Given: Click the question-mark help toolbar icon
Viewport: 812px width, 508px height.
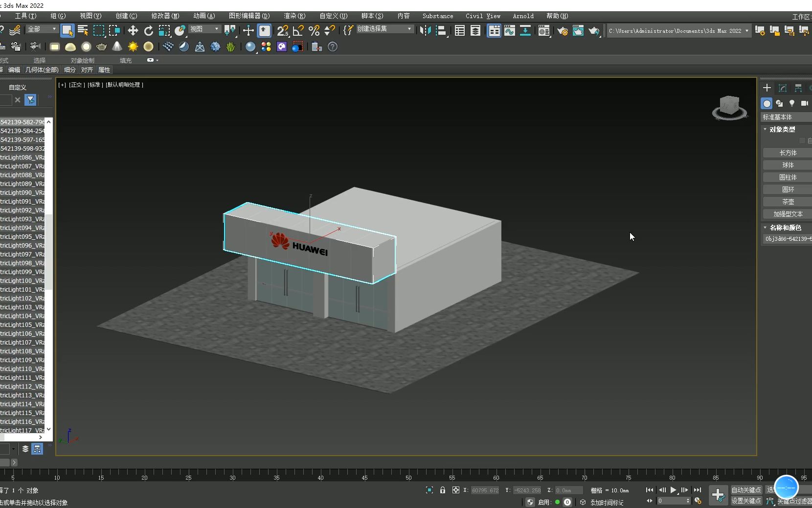Looking at the screenshot, I should click(x=332, y=46).
